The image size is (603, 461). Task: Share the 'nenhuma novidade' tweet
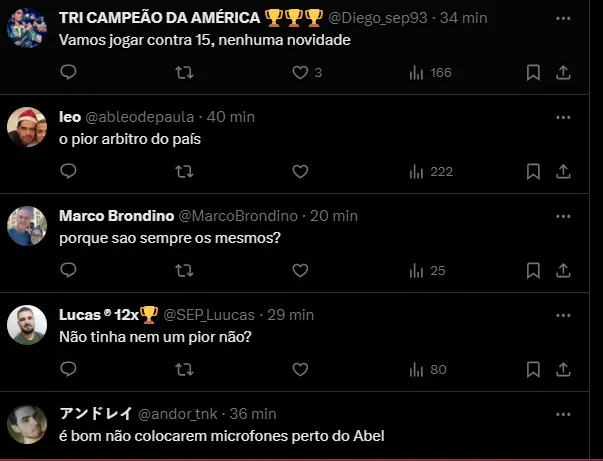coord(563,72)
